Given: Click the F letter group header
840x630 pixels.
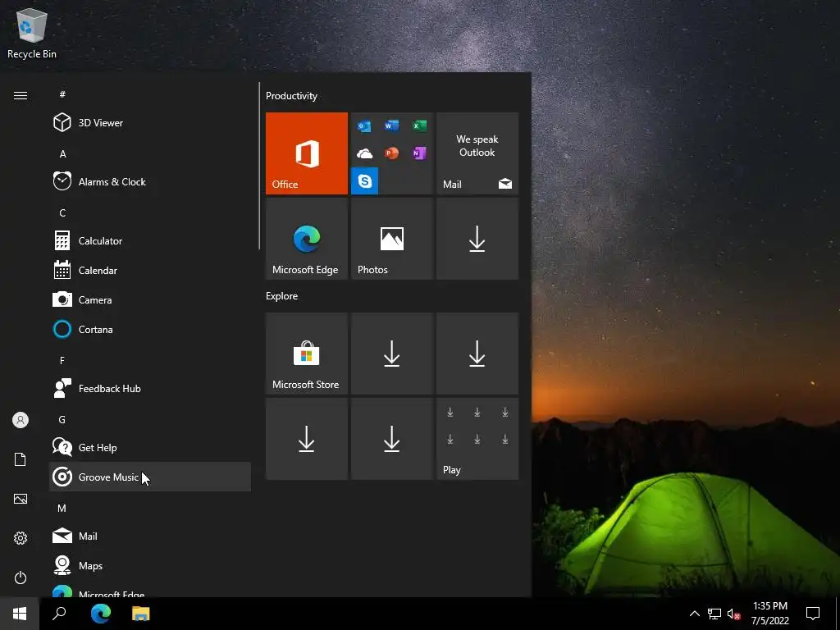Looking at the screenshot, I should 62,361.
